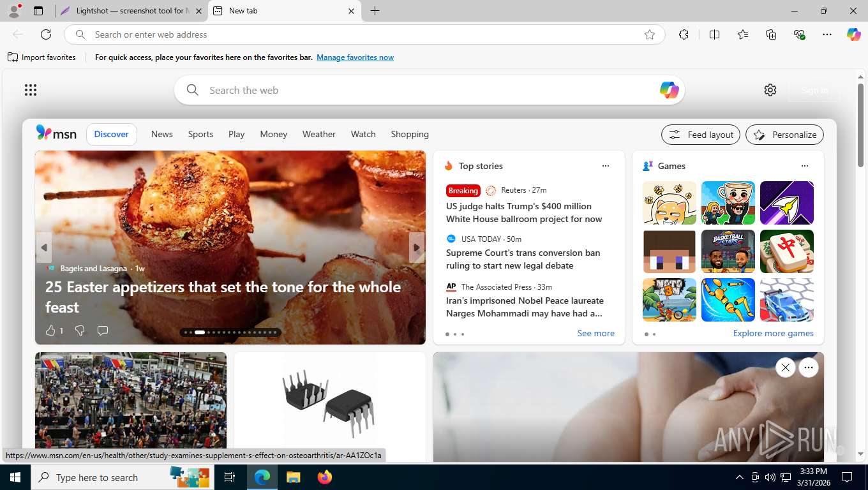Screen dimensions: 868x490
Task: Open the Shopping tab
Action: 410,135
